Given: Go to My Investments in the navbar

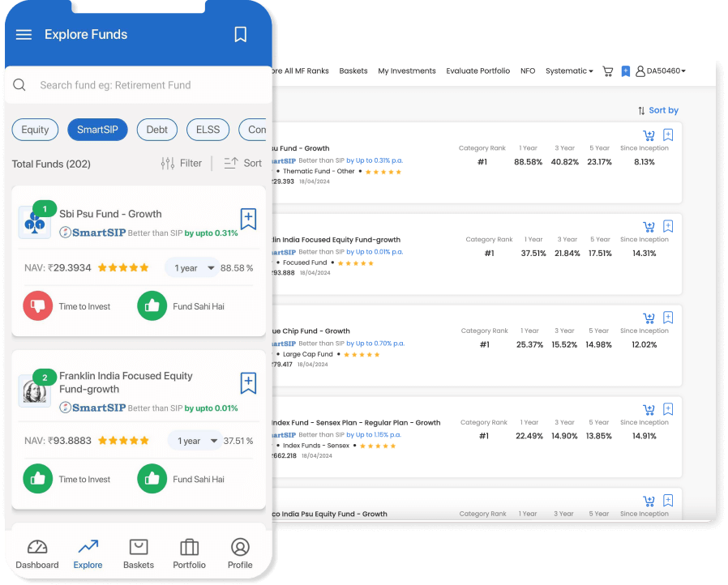Looking at the screenshot, I should coord(407,71).
